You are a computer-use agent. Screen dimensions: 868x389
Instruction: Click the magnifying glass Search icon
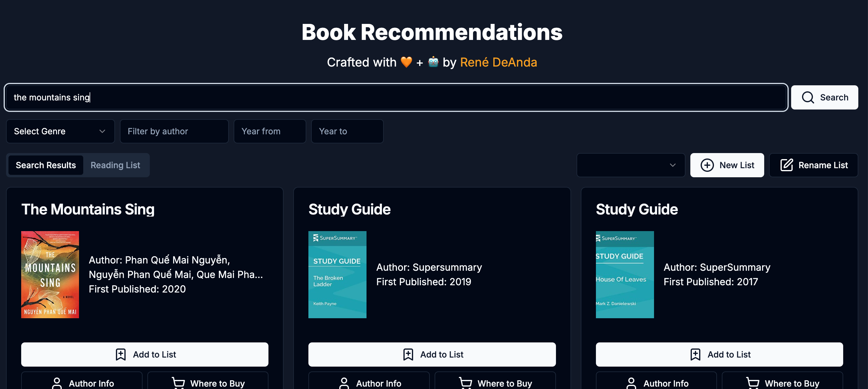pos(808,97)
